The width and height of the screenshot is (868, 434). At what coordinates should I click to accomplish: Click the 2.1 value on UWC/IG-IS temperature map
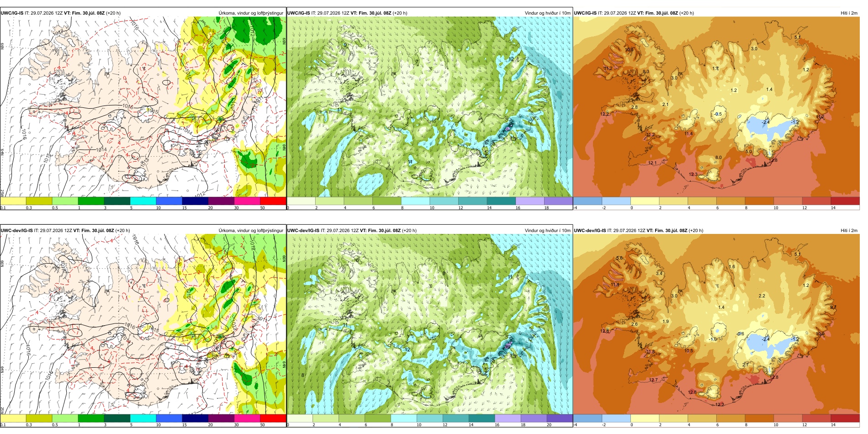[x=666, y=105]
